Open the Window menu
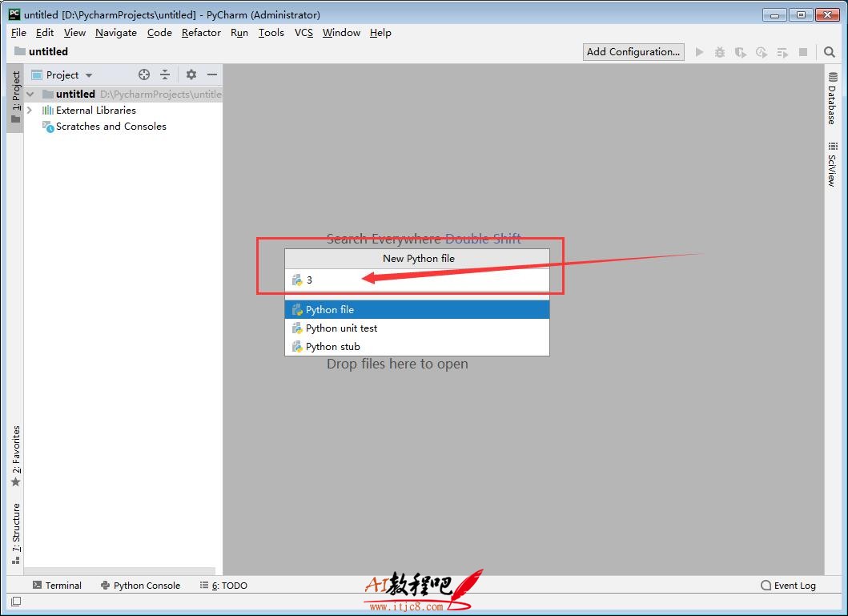This screenshot has width=848, height=616. pos(341,33)
